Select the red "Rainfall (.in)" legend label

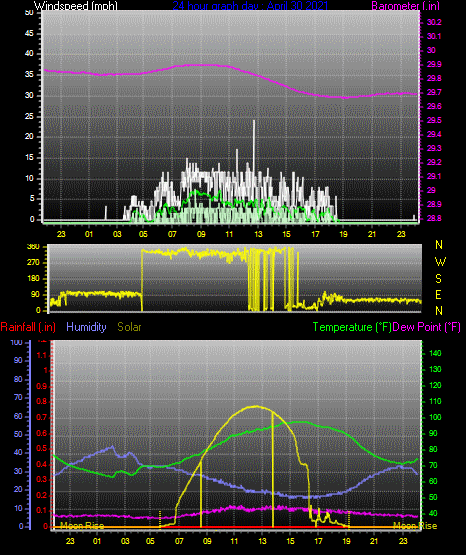click(x=28, y=327)
